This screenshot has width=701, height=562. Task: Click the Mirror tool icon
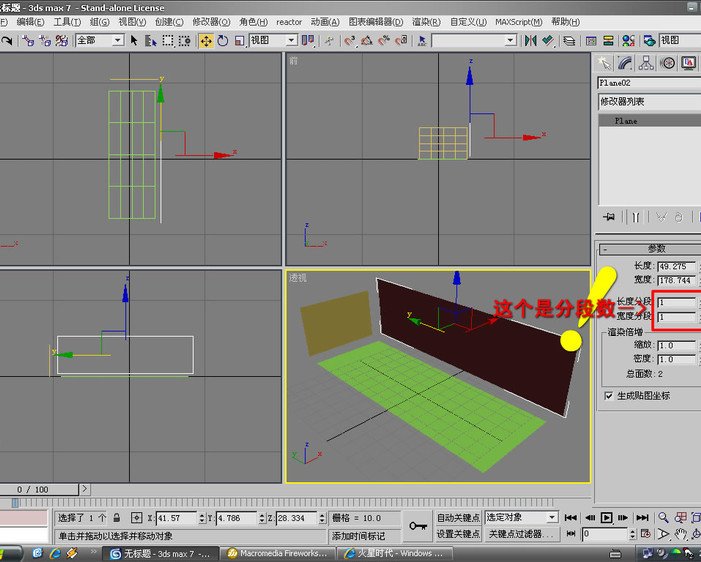531,41
